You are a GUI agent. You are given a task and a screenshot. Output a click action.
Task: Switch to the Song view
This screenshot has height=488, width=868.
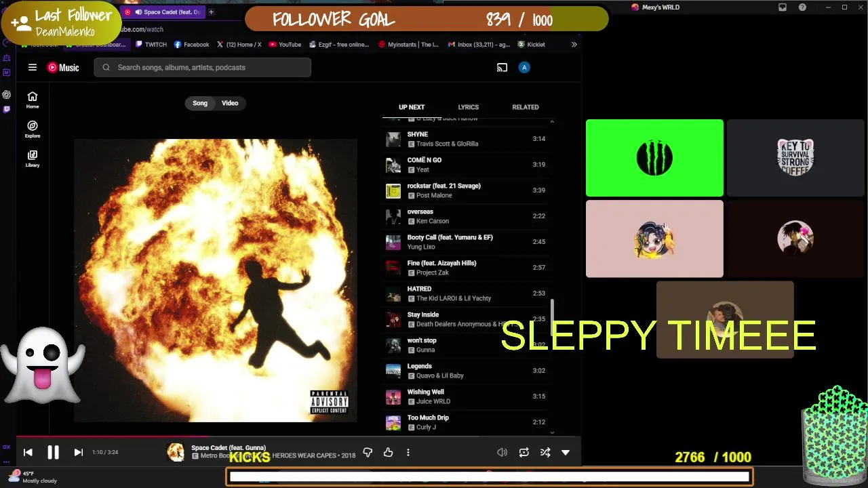coord(200,103)
